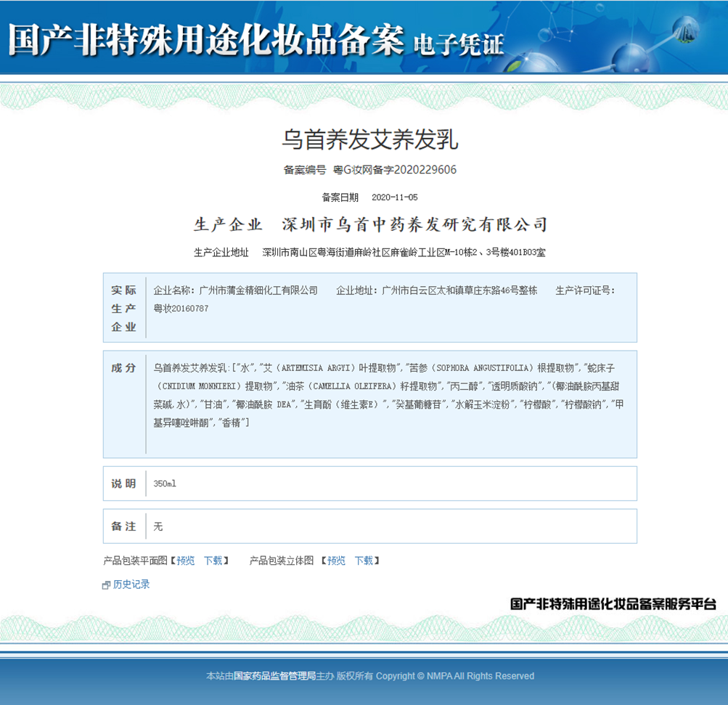Click license number 粤妆20160787

pos(181,309)
